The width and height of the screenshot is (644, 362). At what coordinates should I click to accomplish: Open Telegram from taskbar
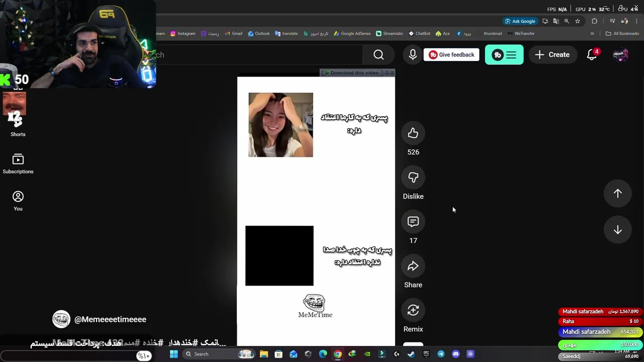point(441,354)
